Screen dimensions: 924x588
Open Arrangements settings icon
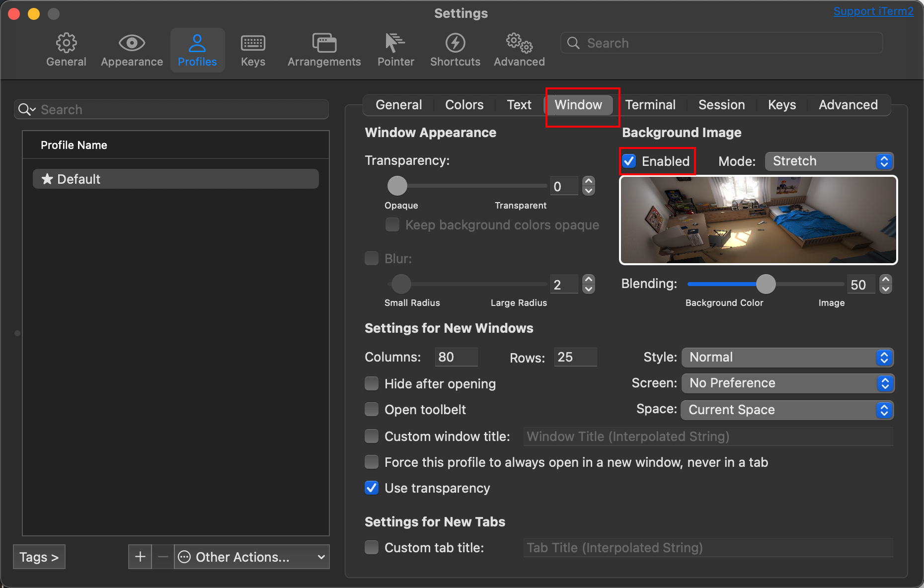click(x=324, y=44)
